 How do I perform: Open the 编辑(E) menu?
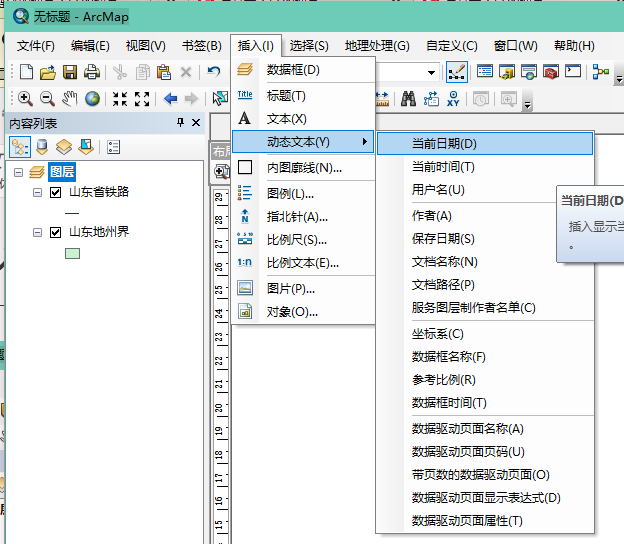click(90, 46)
